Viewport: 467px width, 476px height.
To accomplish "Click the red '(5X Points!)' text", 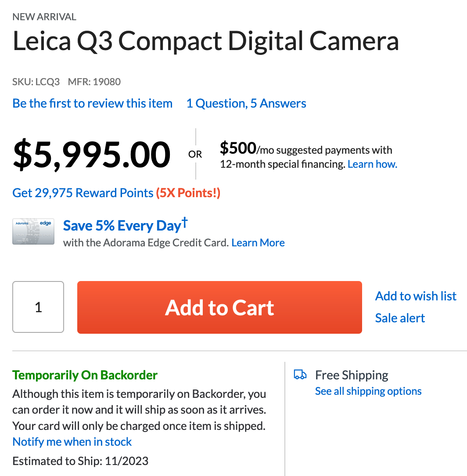I will pos(188,193).
